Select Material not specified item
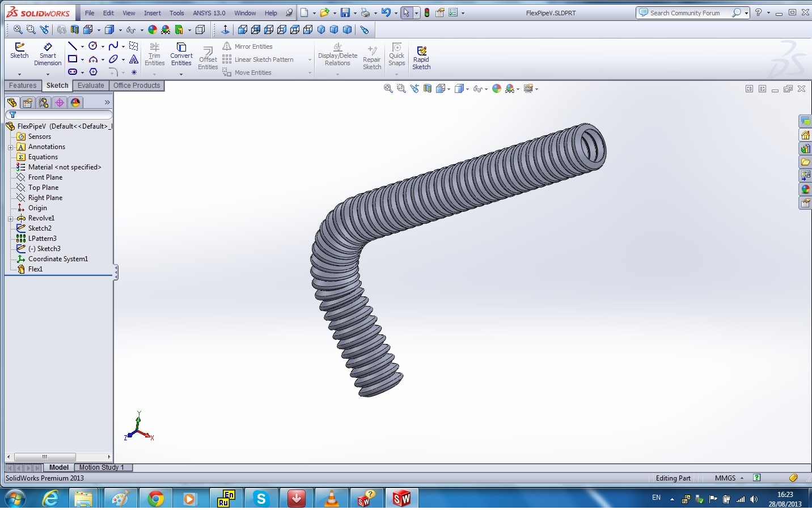 click(x=65, y=167)
